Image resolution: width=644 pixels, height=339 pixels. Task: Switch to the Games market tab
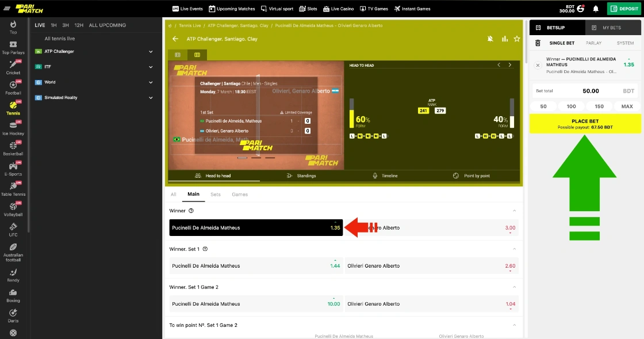[x=240, y=195]
